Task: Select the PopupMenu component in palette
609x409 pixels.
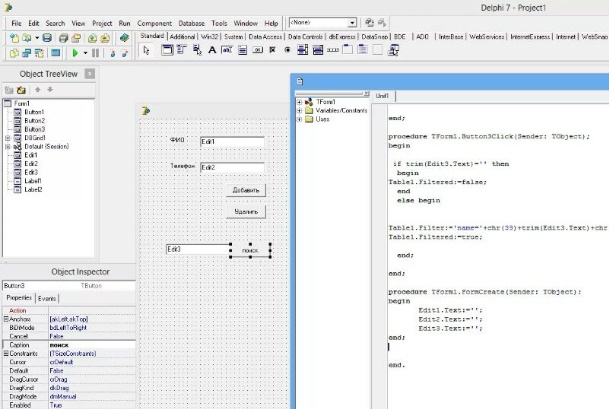Action: coord(197,50)
